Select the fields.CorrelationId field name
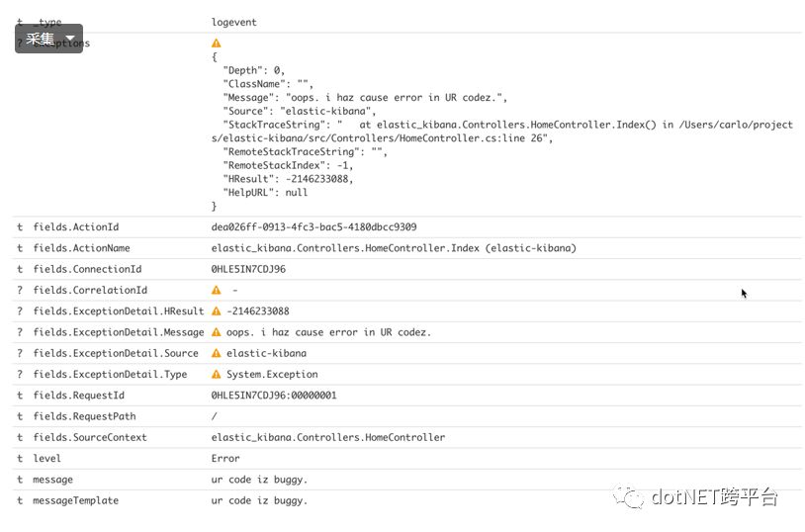805x532 pixels. [90, 290]
